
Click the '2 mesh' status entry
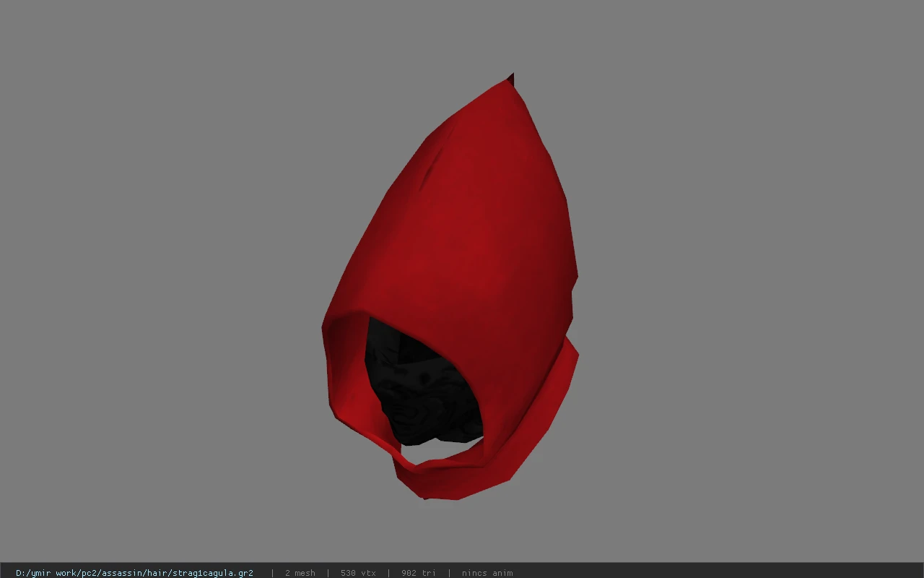(300, 573)
